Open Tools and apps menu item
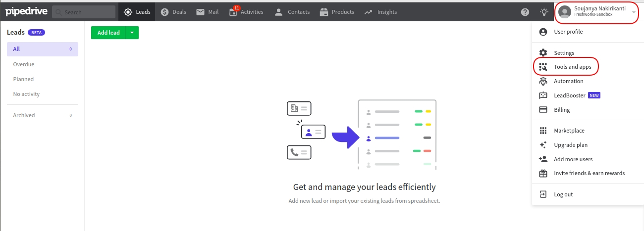 point(588,67)
